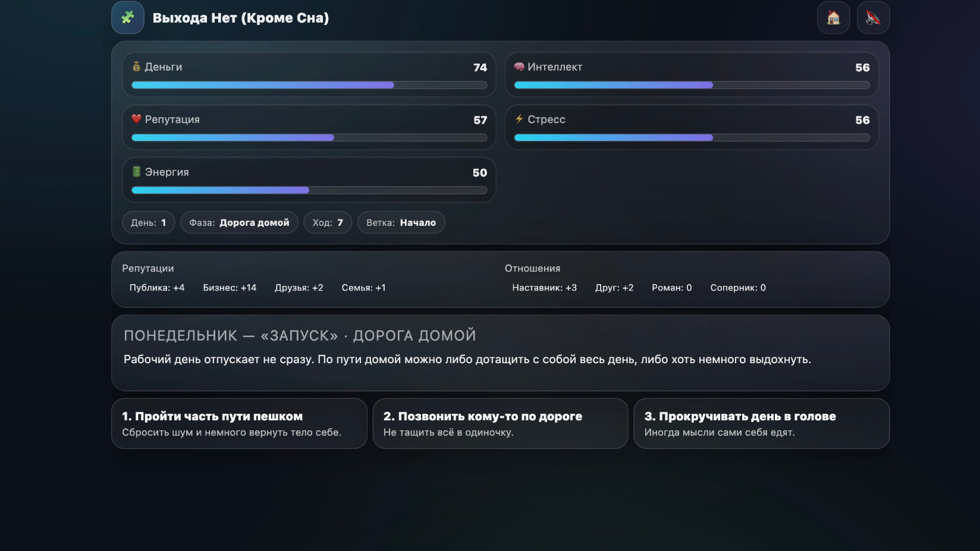Image resolution: width=980 pixels, height=551 pixels.
Task: Unmute the game via crossed speaker icon
Action: coord(872,18)
